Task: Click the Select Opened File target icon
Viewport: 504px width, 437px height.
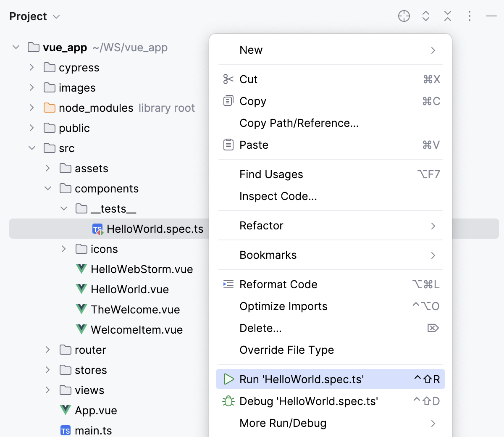Action: point(404,16)
